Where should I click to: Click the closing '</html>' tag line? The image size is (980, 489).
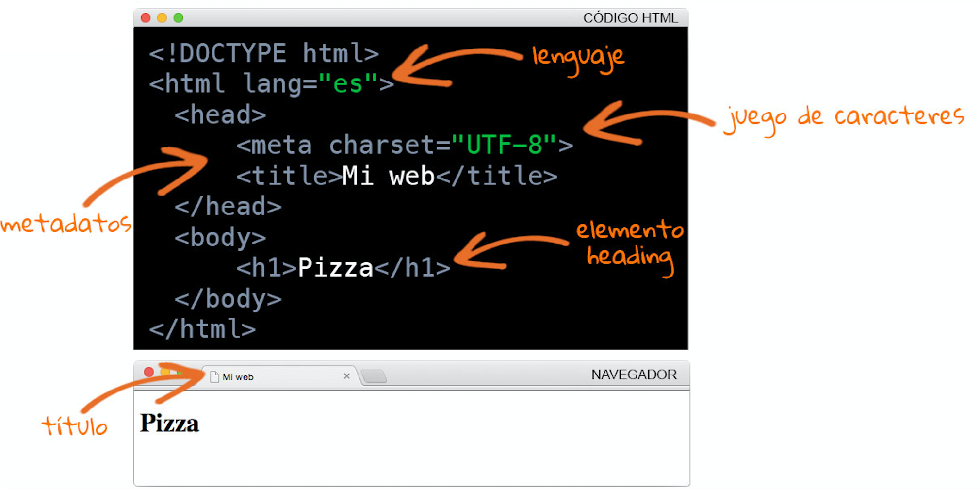tap(202, 329)
